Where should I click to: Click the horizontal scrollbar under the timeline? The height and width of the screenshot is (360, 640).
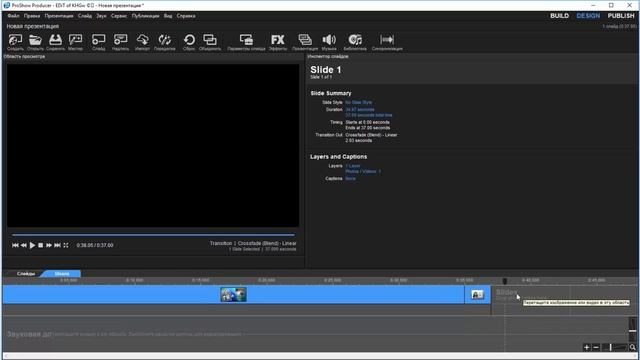click(320, 356)
